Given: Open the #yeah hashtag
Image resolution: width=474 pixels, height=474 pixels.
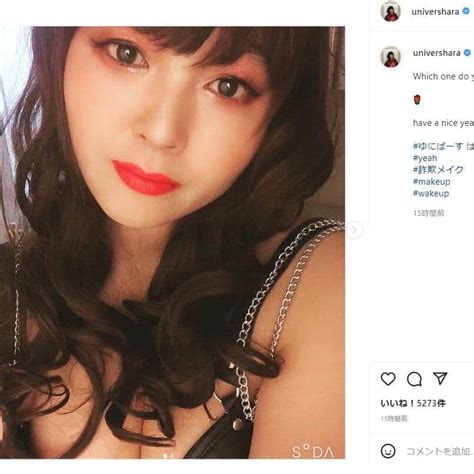Looking at the screenshot, I should tap(425, 158).
